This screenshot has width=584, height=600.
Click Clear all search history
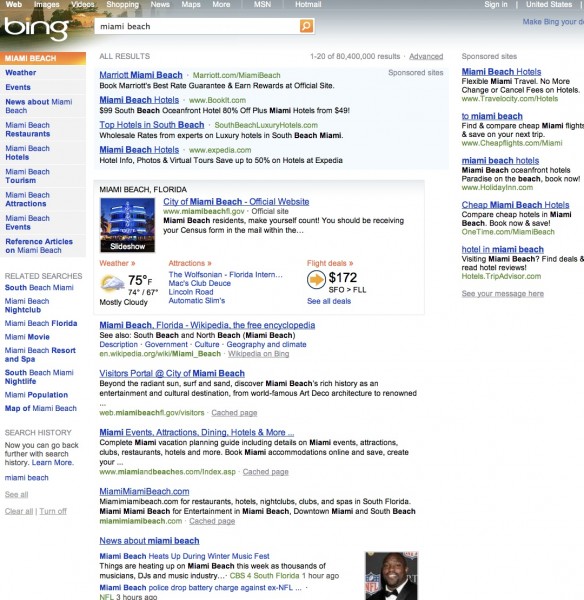19,512
